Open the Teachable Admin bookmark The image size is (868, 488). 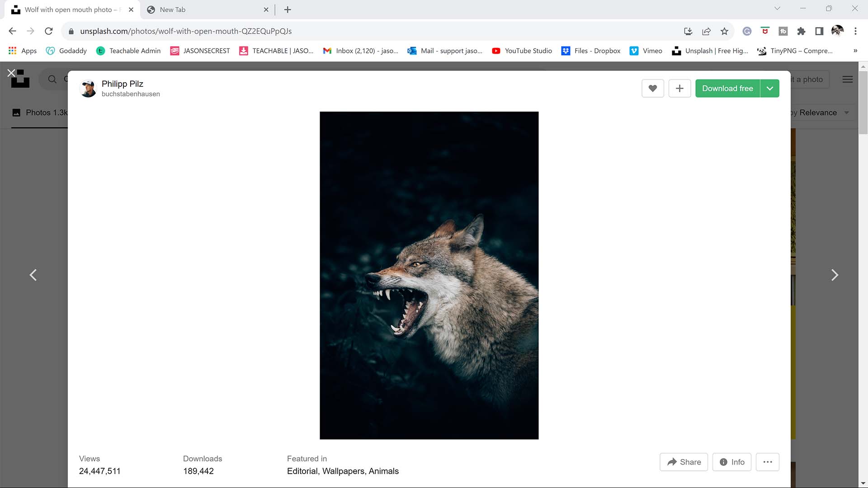point(128,51)
